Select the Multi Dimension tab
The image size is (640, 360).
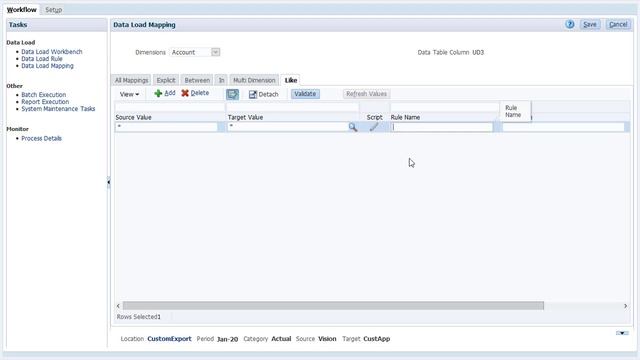(254, 80)
